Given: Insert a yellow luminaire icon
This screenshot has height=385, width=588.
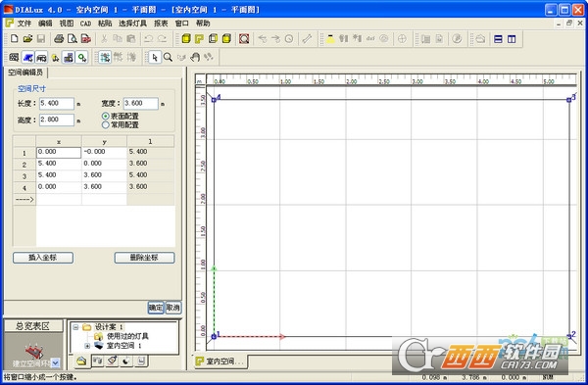Looking at the screenshot, I should tap(330, 38).
